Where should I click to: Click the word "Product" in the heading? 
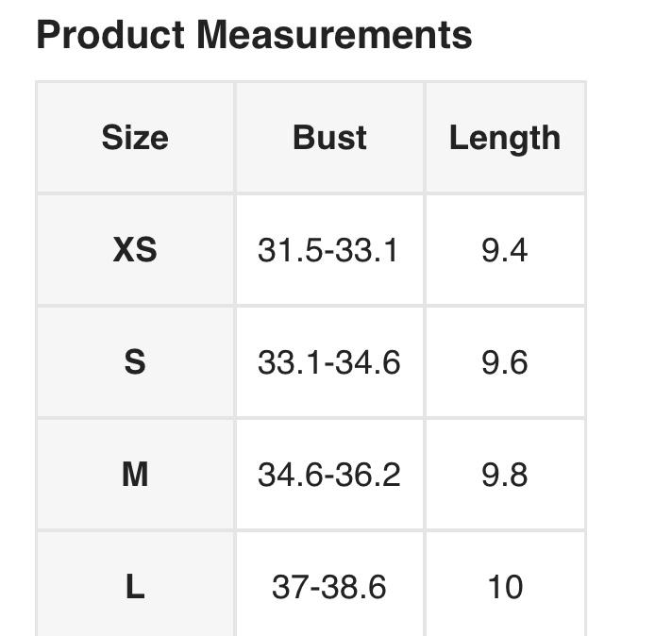pos(109,35)
